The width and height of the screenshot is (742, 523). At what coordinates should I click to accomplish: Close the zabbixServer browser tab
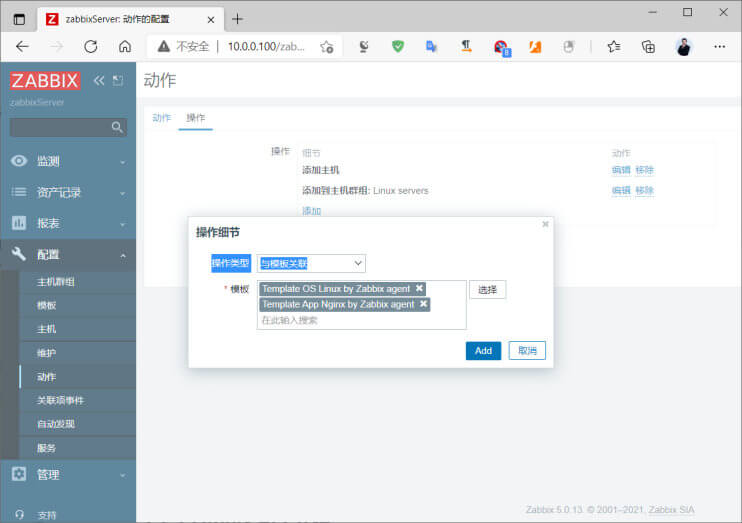(211, 20)
